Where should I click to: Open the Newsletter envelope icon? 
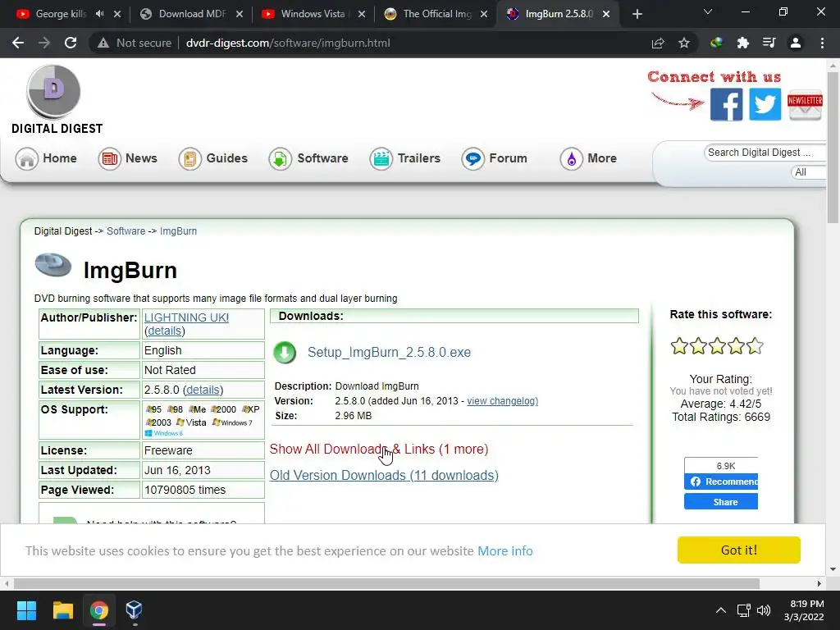(x=805, y=104)
